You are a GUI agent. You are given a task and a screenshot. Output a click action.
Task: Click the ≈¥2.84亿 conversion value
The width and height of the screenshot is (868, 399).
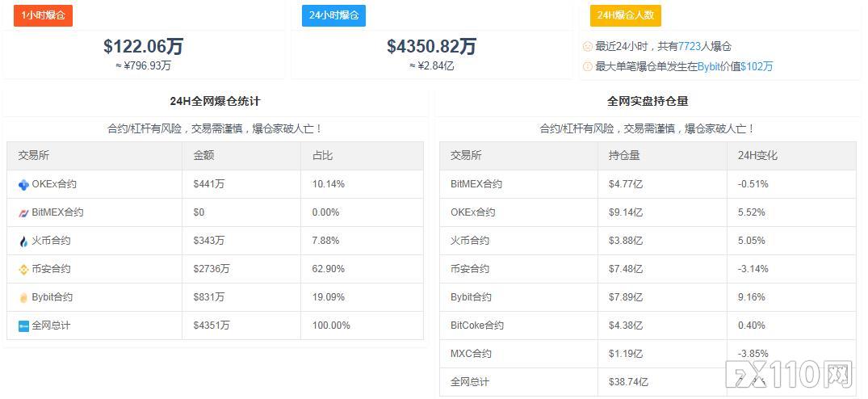tap(432, 66)
